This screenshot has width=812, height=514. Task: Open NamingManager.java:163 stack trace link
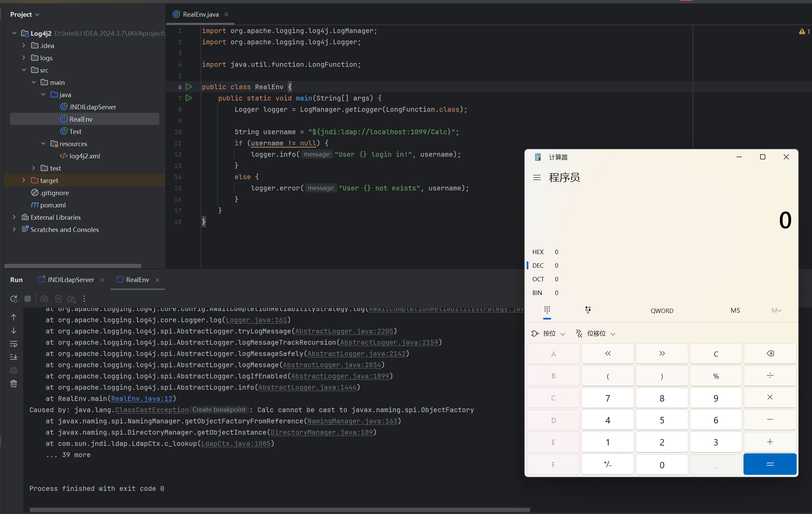click(352, 421)
